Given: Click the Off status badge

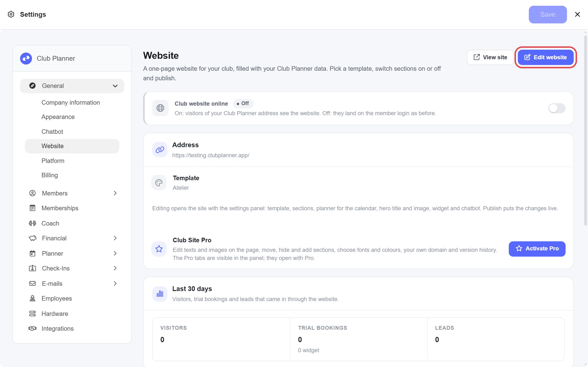Looking at the screenshot, I should pos(243,104).
